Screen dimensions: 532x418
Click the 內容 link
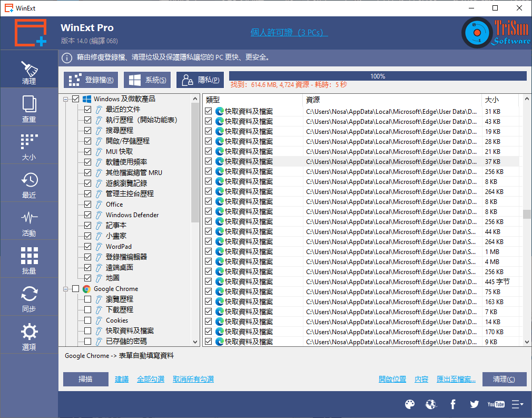[x=421, y=380]
